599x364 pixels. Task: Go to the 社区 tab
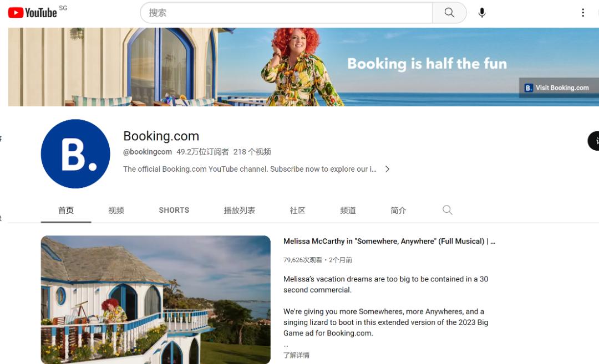coord(297,210)
